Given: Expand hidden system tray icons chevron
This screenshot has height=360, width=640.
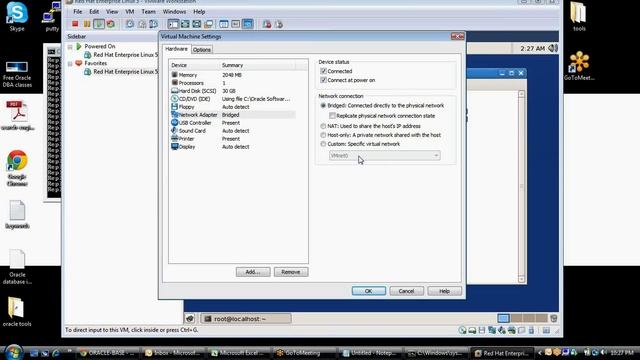Looking at the screenshot, I should [x=540, y=353].
